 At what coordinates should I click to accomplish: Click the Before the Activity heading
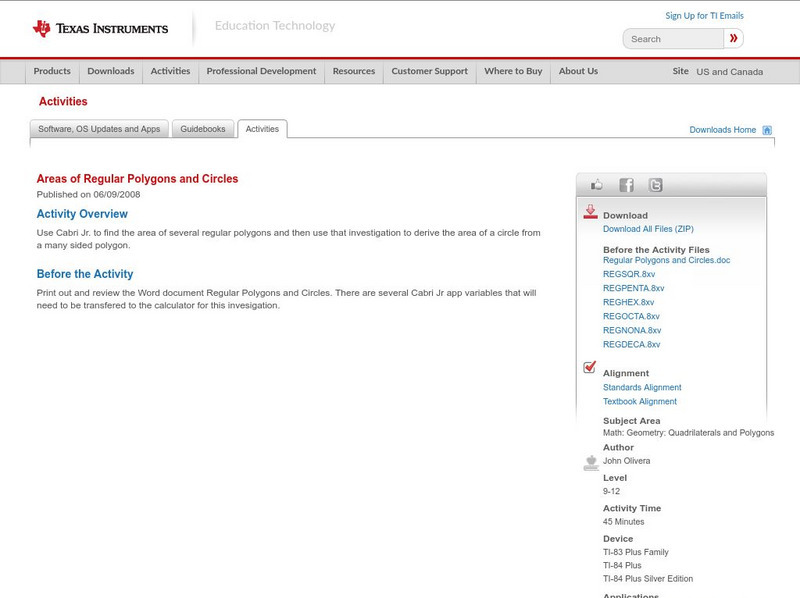click(85, 274)
